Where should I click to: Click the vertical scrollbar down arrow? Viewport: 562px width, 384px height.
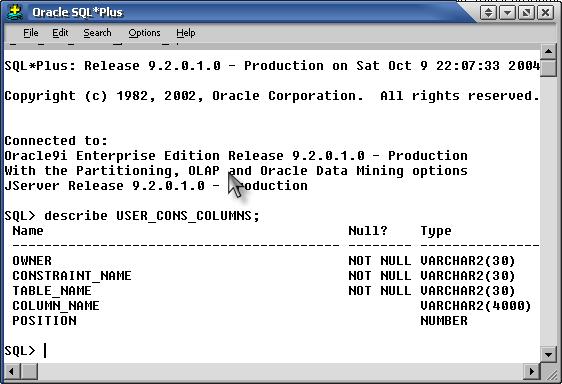(548, 355)
